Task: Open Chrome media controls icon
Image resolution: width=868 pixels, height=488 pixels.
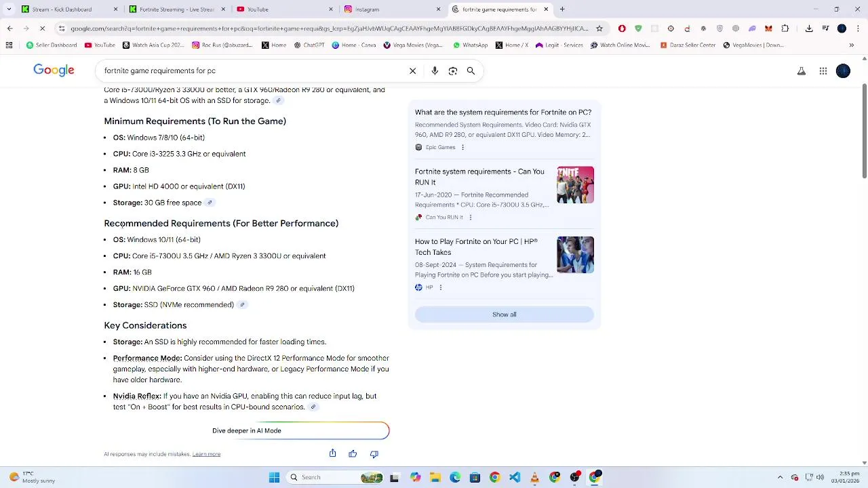Action: click(x=825, y=28)
